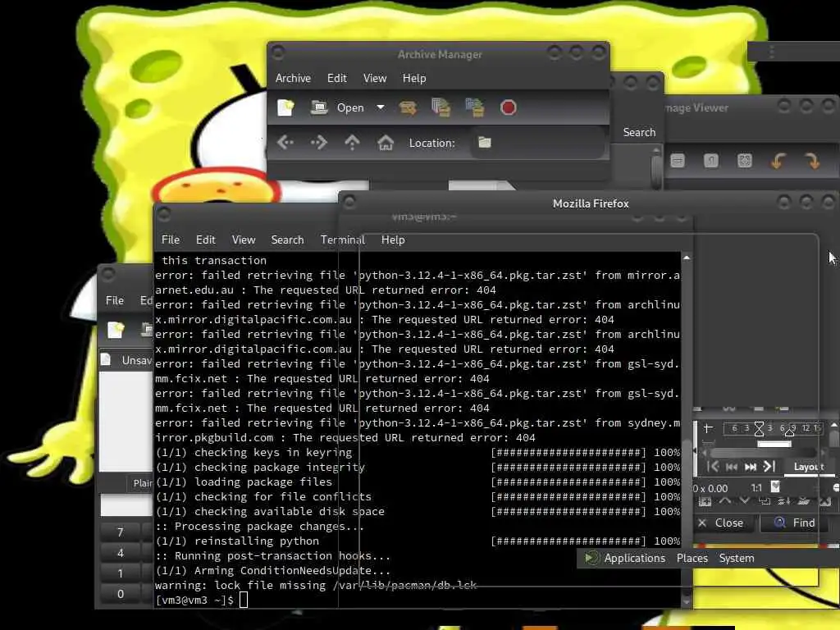The image size is (840, 630).
Task: Open File menu in terminal window
Action: tap(171, 240)
